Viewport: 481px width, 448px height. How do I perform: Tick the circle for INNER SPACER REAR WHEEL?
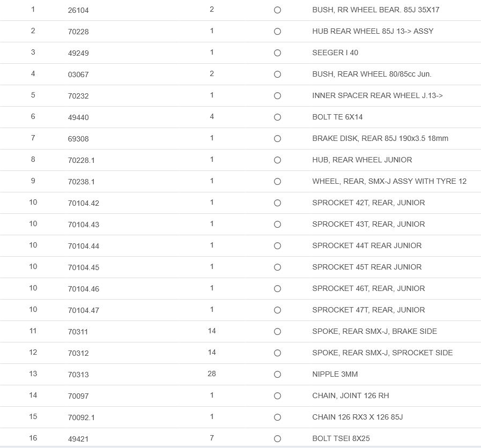(x=277, y=96)
